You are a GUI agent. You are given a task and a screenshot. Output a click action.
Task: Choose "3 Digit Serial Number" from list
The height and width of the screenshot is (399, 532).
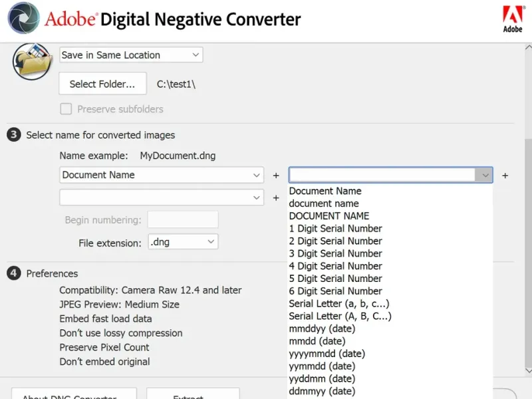pyautogui.click(x=335, y=253)
